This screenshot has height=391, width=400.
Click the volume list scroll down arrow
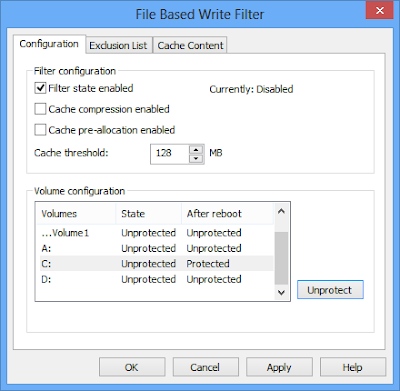pyautogui.click(x=281, y=293)
